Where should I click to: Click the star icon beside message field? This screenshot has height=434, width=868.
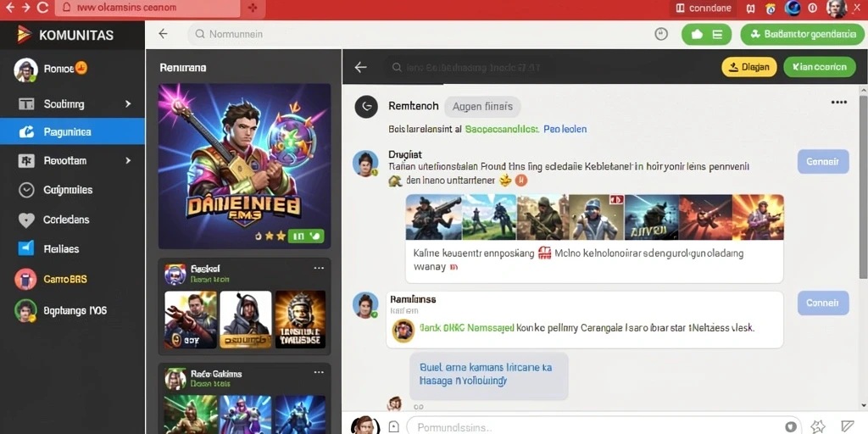tap(818, 426)
